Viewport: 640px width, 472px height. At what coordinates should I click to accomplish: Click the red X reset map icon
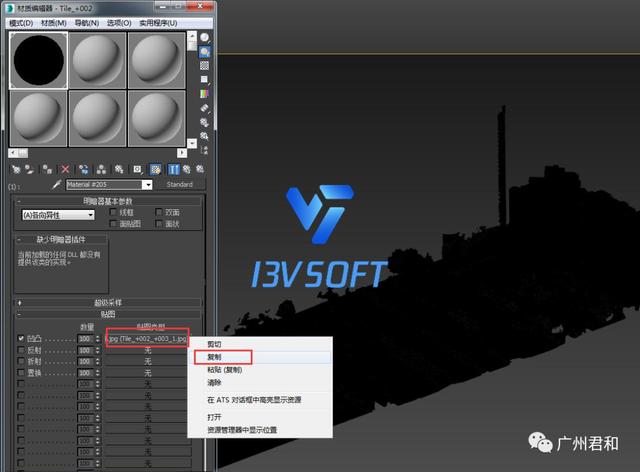point(65,169)
